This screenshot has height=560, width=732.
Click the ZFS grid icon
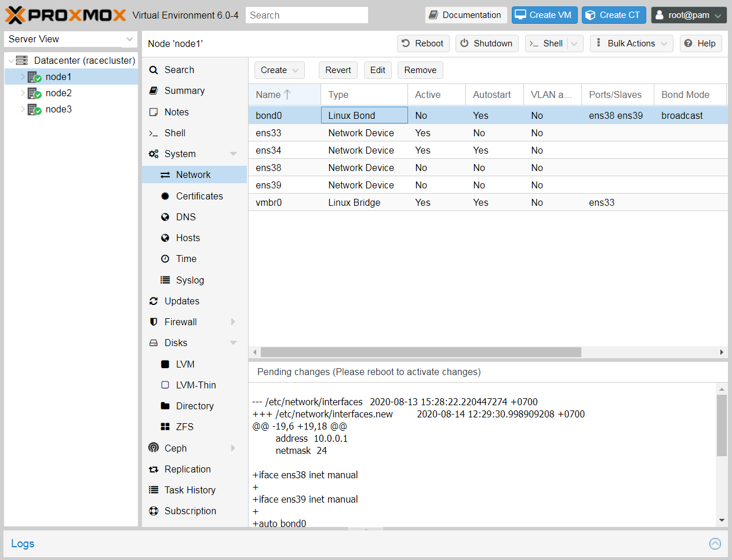coord(165,427)
